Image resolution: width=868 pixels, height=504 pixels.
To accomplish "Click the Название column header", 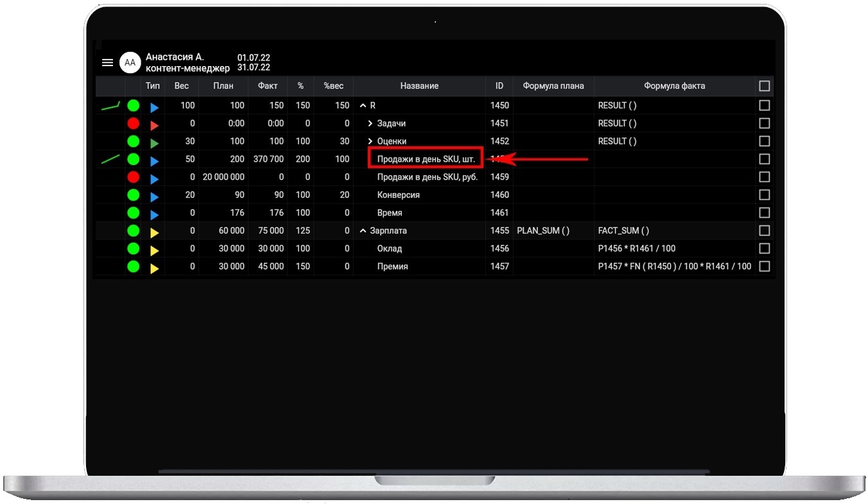I will click(419, 86).
